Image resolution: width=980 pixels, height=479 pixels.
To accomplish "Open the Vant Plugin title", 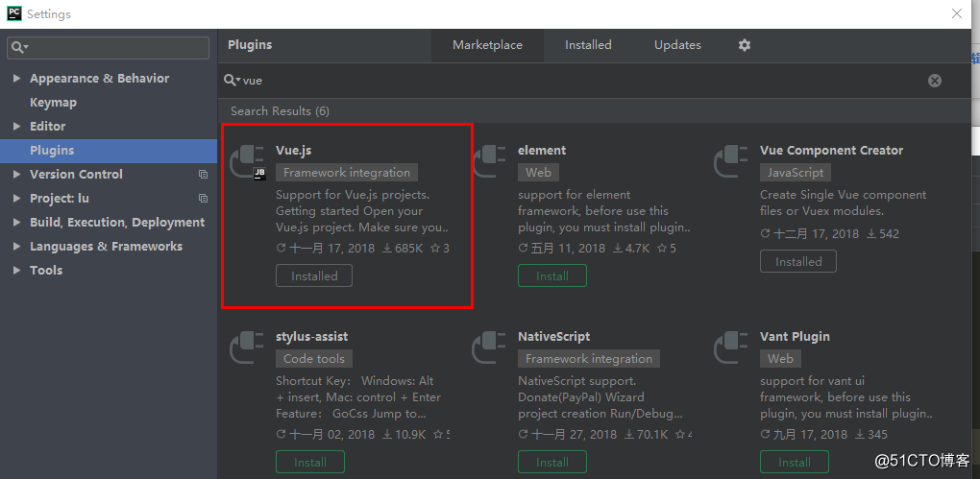I will click(795, 337).
